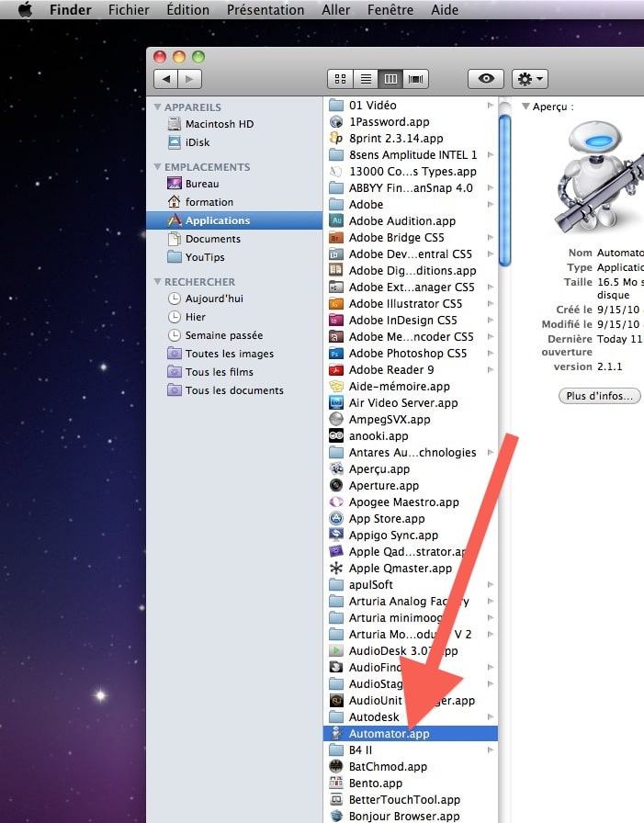
Task: Open the Présentation menu
Action: coord(266,10)
